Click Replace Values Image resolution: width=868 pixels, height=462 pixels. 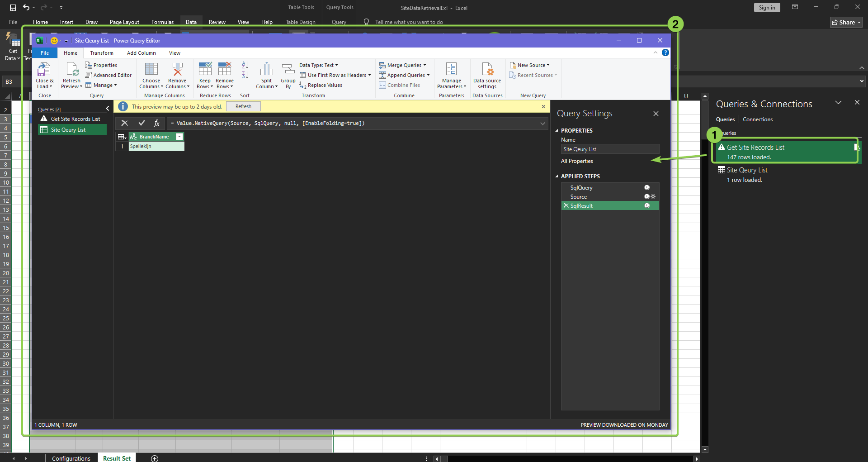pyautogui.click(x=321, y=85)
